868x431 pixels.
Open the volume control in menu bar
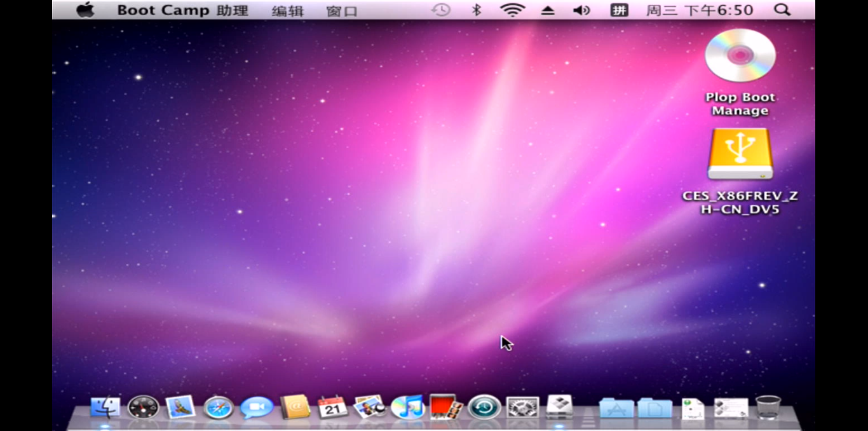pos(581,10)
